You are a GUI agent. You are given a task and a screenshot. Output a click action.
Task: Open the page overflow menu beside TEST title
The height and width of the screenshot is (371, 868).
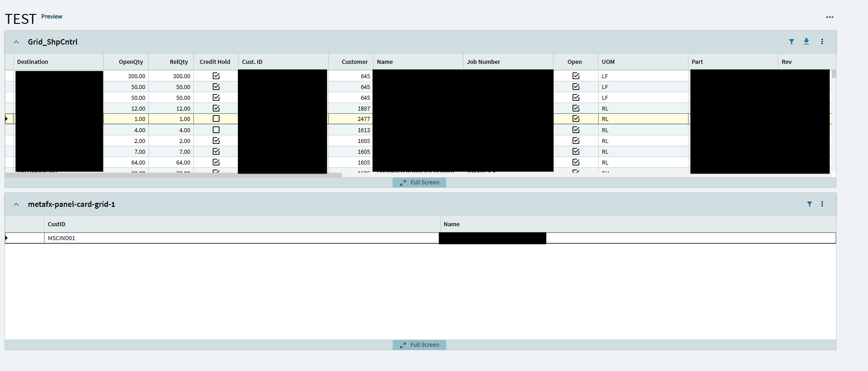[x=830, y=17]
